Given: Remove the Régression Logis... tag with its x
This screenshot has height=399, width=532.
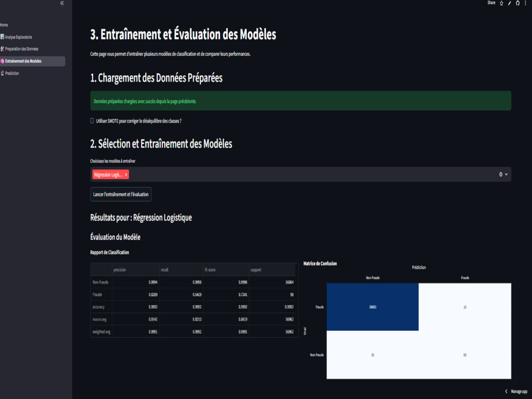Looking at the screenshot, I should pyautogui.click(x=126, y=174).
